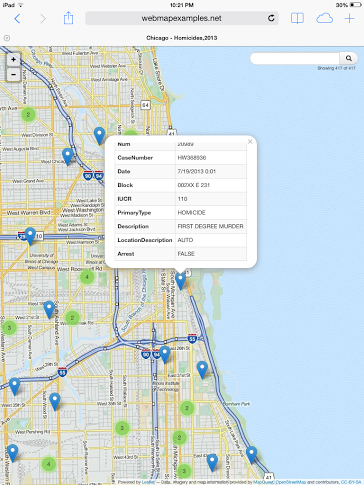Zoom out on the map

tap(13, 74)
